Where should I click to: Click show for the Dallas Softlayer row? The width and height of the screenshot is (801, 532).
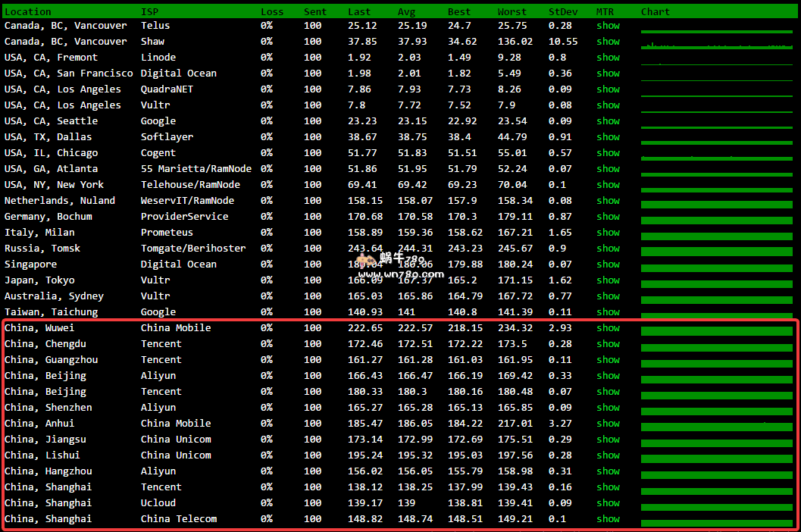point(608,136)
